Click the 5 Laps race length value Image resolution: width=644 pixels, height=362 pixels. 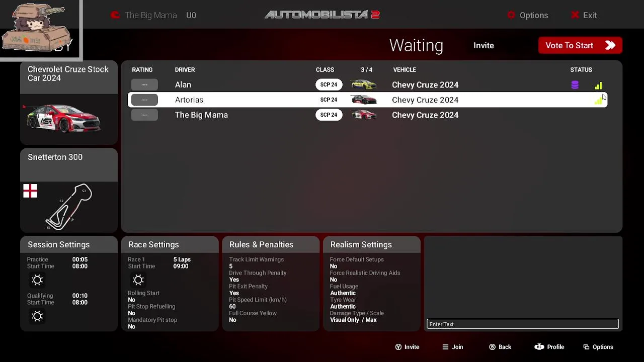pos(182,259)
